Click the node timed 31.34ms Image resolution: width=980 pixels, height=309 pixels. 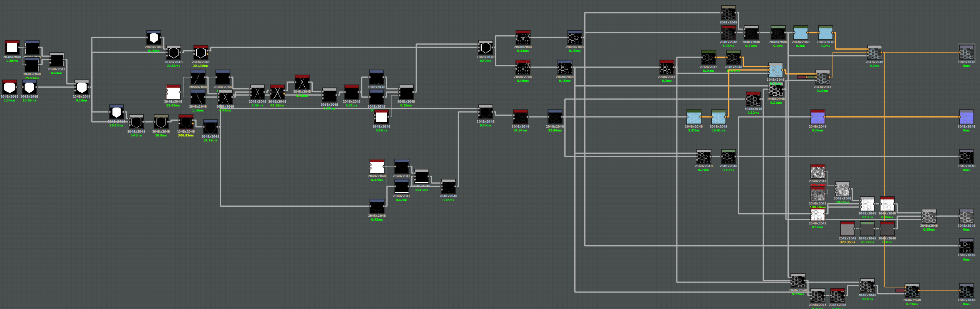521,117
